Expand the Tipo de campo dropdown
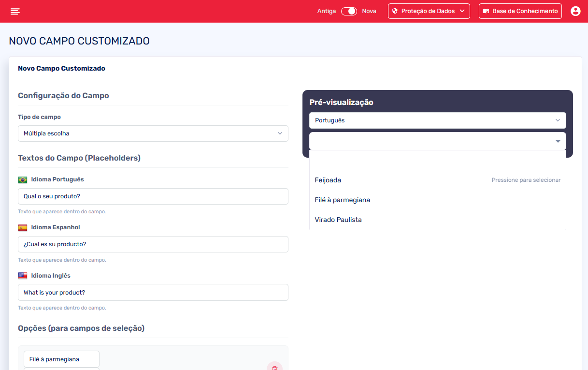The image size is (588, 370). pyautogui.click(x=153, y=133)
